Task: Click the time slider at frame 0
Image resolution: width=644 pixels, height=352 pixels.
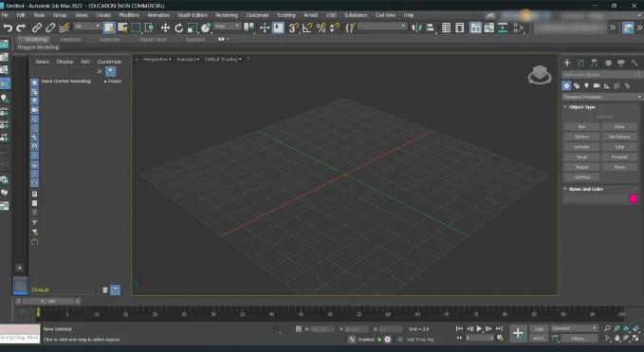Action: [48, 302]
